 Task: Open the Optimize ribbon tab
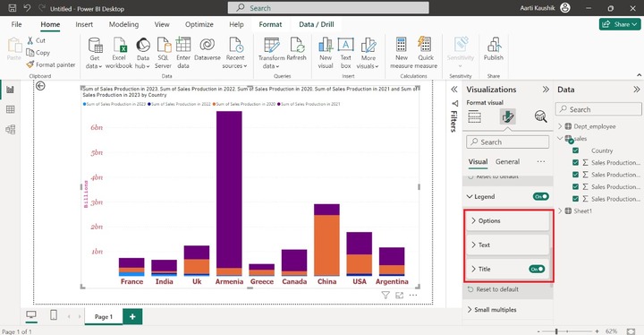199,24
